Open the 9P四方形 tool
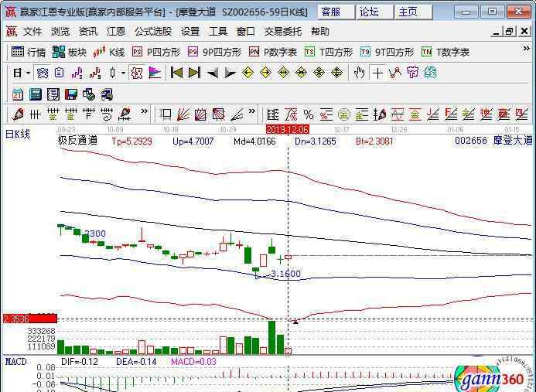 pos(215,52)
